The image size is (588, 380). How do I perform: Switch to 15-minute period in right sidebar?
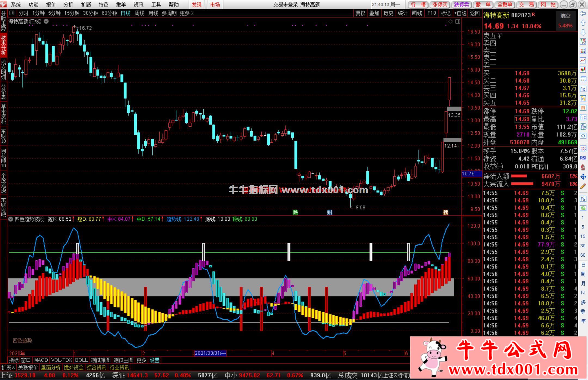(583, 236)
